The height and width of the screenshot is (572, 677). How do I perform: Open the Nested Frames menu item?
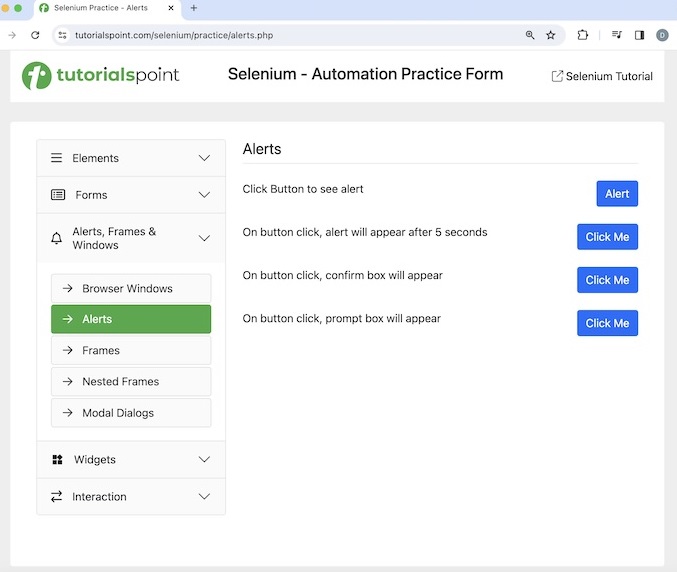(x=131, y=382)
